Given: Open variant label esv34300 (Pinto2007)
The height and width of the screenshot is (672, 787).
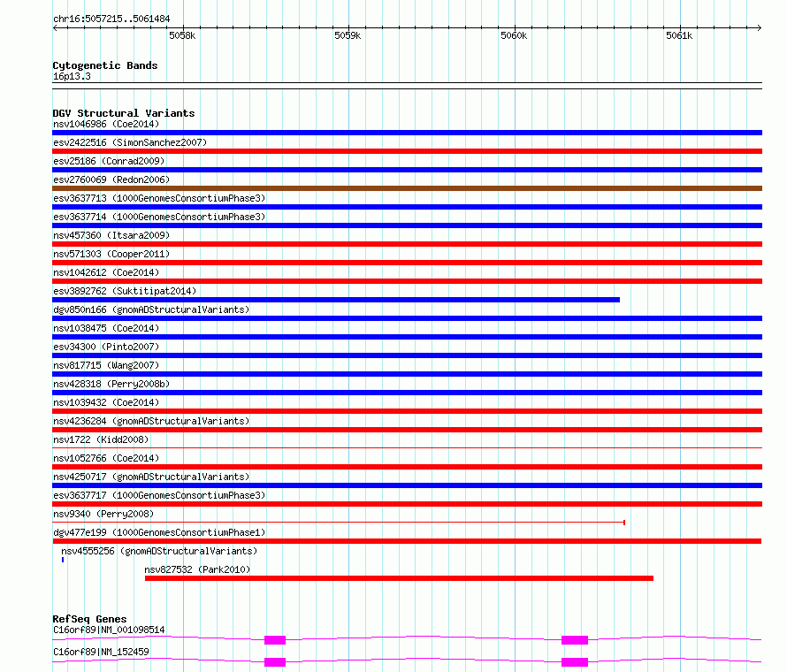Looking at the screenshot, I should click(106, 347).
